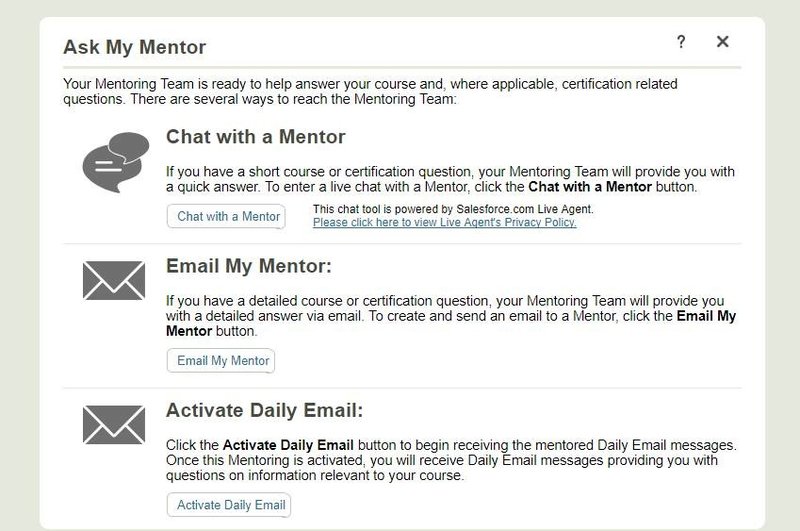Click the detailed answer via email paragraph
The width and height of the screenshot is (800, 531).
[451, 316]
